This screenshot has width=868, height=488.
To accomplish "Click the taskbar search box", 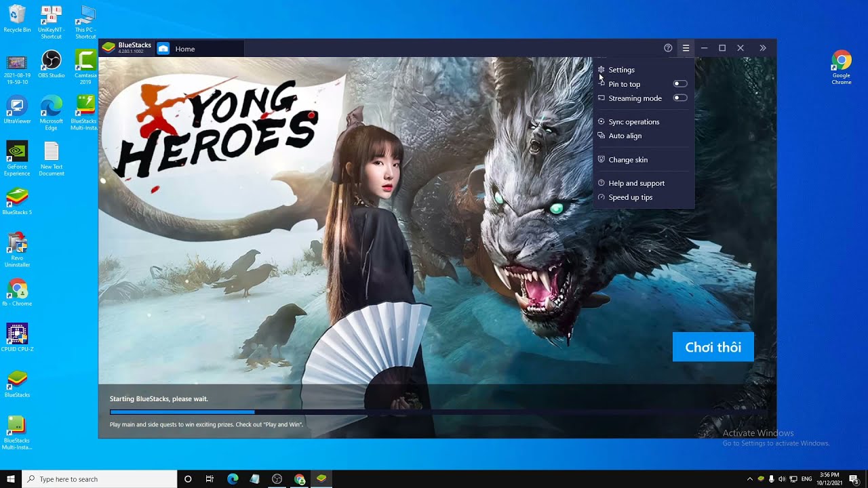I will 99,479.
